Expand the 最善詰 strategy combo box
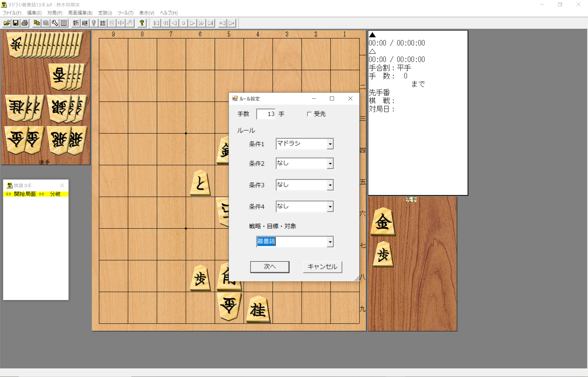588x377 pixels. pos(330,242)
